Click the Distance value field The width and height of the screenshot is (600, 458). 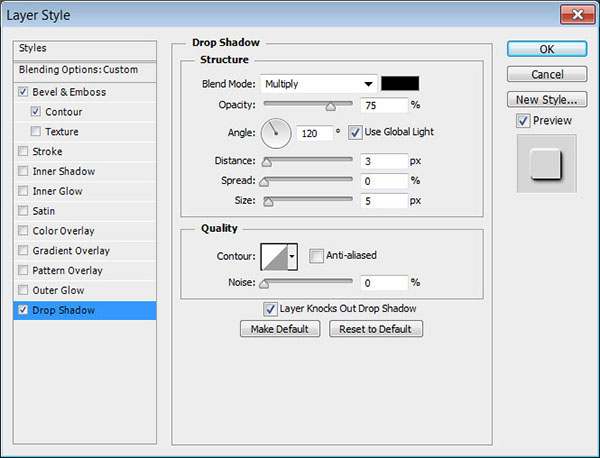click(x=380, y=161)
